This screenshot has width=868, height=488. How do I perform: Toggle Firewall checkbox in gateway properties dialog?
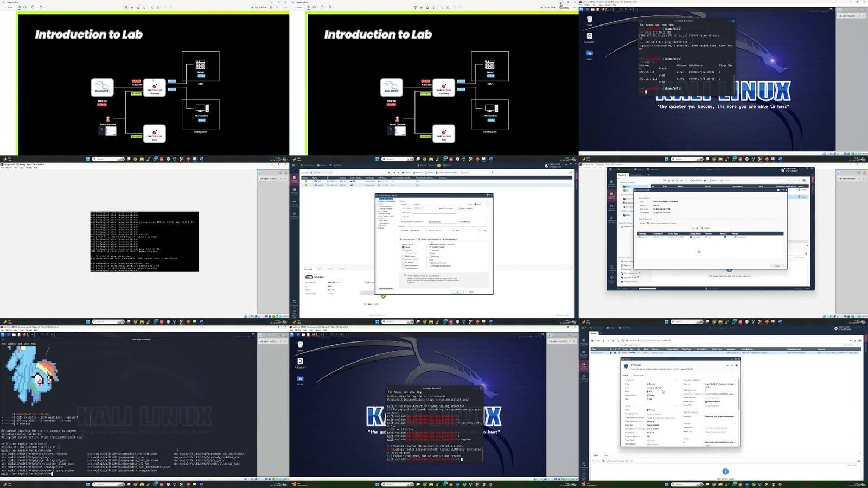(x=403, y=247)
